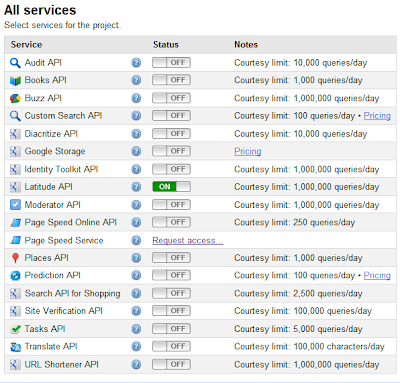Open help icon for Site Verification API
The image size is (400, 383).
[136, 311]
